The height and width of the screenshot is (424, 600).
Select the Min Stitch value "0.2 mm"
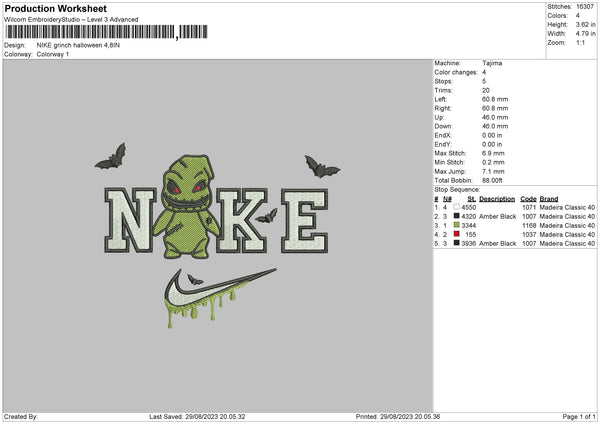coord(493,162)
